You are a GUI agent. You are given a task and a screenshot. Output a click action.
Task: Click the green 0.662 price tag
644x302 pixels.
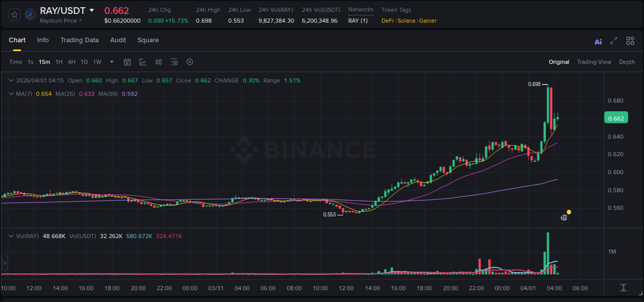616,118
